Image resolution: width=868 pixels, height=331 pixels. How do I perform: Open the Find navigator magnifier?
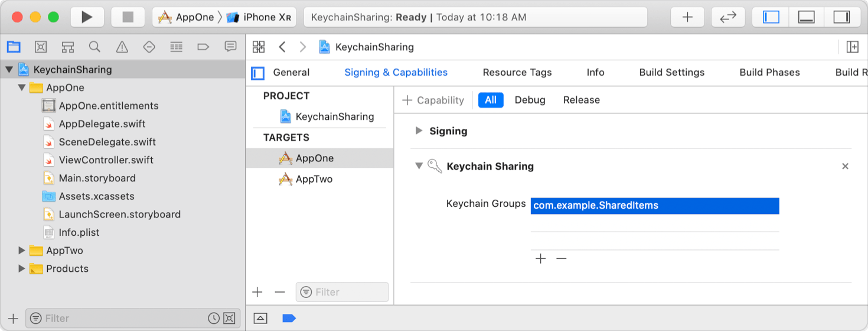[x=94, y=47]
